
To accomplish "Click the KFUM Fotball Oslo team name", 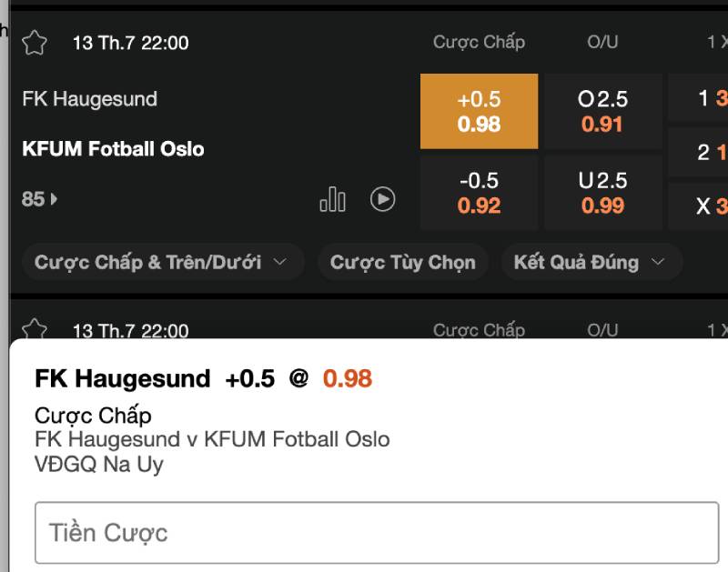I will click(113, 148).
